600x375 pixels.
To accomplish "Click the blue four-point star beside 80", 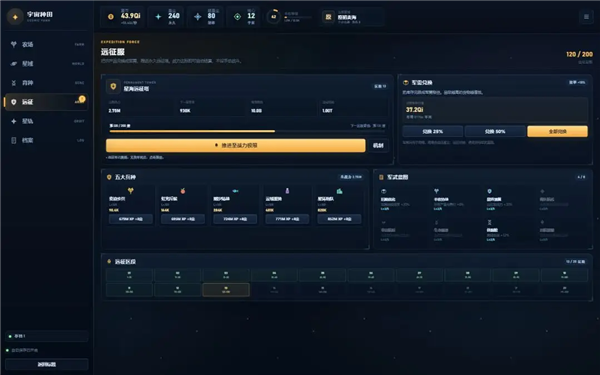I will (197, 16).
